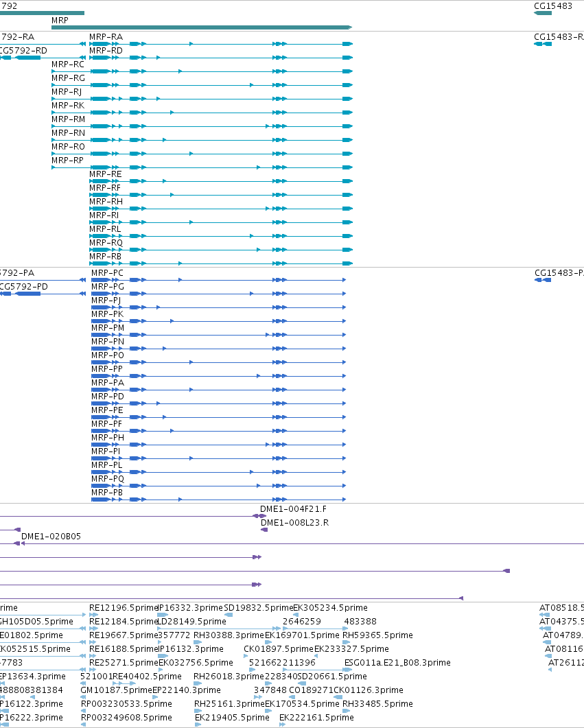
Task: Open EST RH59365.5prime
Action: 377,635
